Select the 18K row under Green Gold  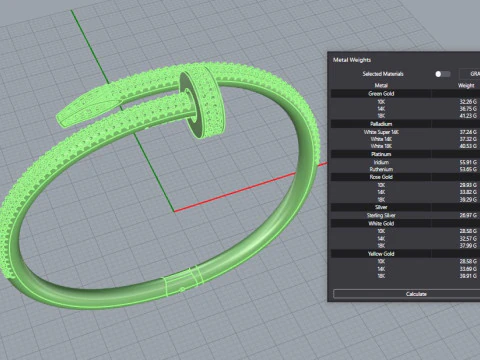[x=405, y=116]
